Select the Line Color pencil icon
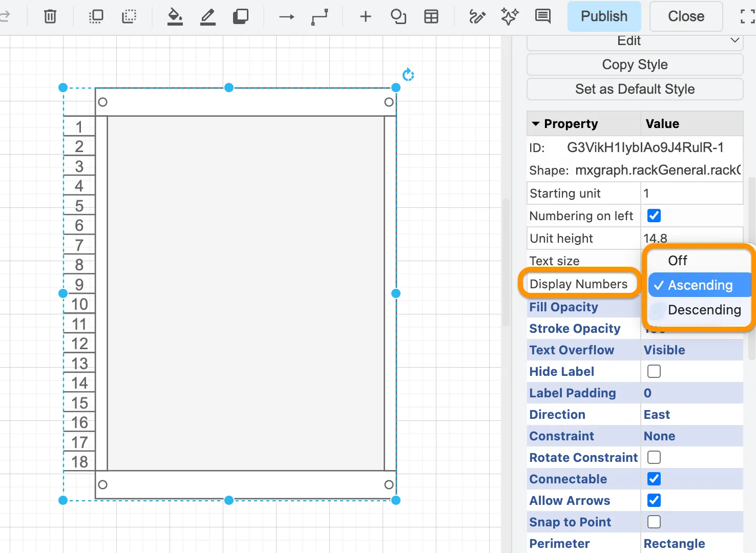 coord(207,16)
